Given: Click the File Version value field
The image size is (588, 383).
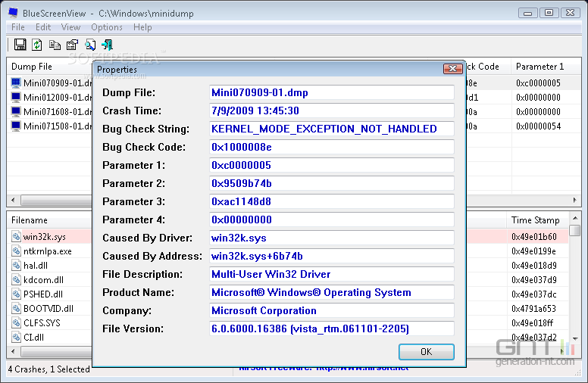Looking at the screenshot, I should click(x=331, y=329).
